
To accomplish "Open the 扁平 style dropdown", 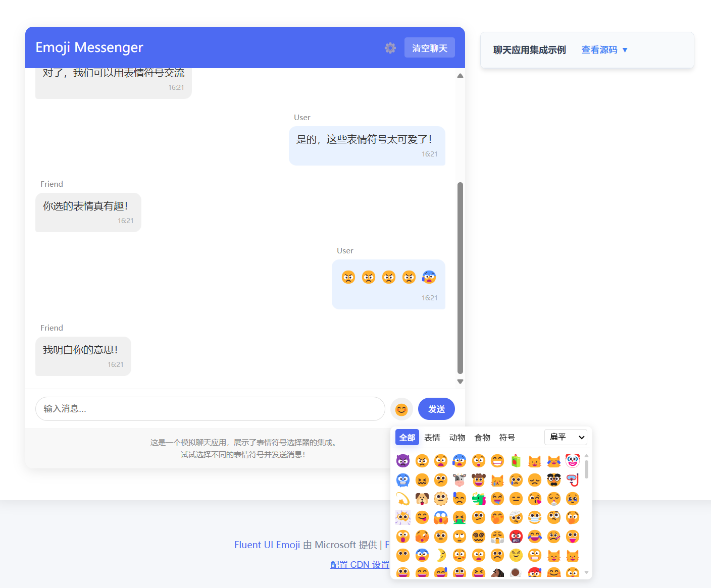I will click(x=566, y=437).
